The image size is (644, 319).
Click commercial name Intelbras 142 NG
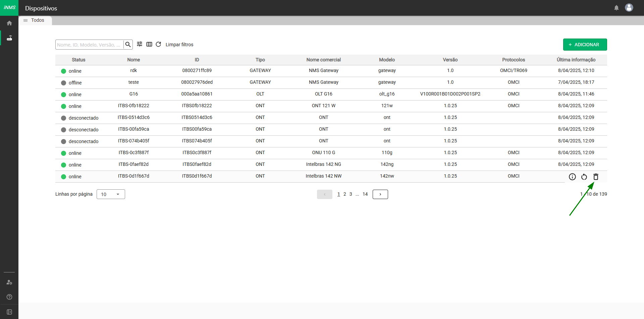(324, 164)
